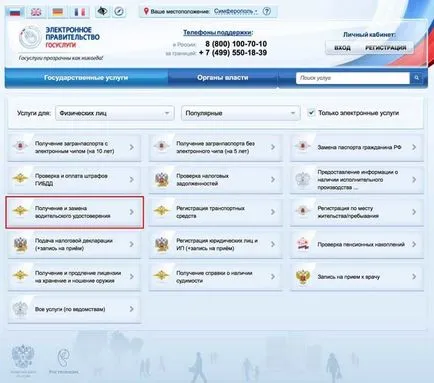The height and width of the screenshot is (383, 434).
Task: Click pension fund icon for пенсионных накоплений
Action: point(303,244)
